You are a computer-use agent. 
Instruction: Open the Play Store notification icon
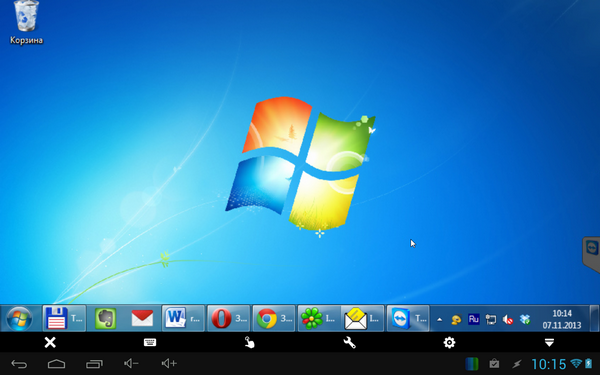(494, 363)
